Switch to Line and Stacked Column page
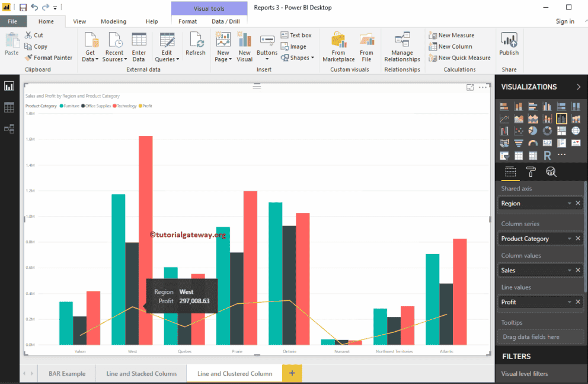The width and height of the screenshot is (588, 384). [142, 373]
